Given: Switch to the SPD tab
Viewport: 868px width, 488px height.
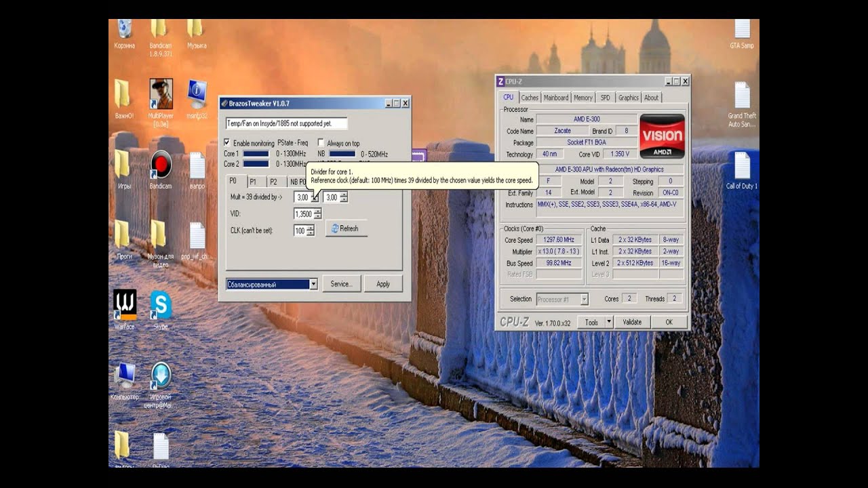Looking at the screenshot, I should point(605,98).
